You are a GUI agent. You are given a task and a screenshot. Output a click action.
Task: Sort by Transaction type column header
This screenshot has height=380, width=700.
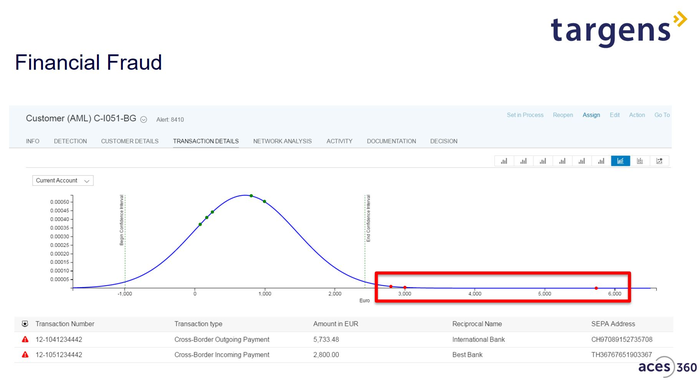point(198,324)
